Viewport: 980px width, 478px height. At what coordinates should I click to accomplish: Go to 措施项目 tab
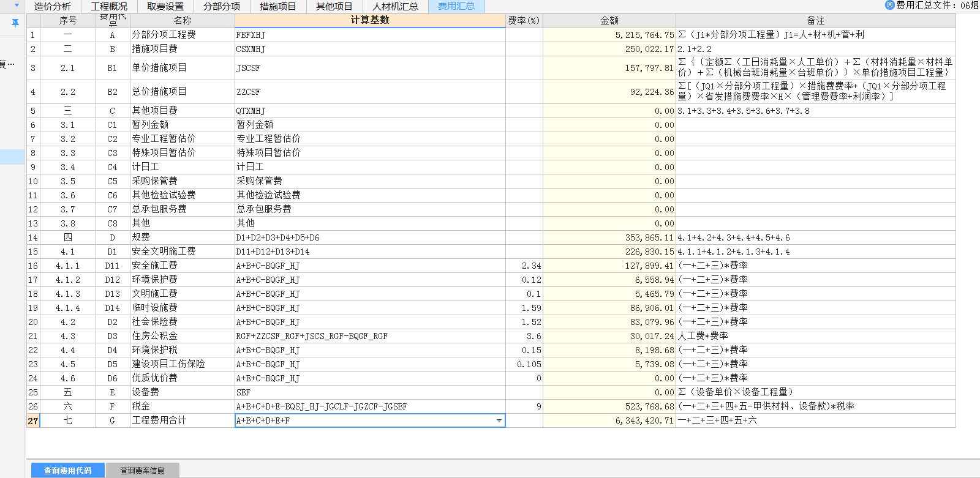277,7
